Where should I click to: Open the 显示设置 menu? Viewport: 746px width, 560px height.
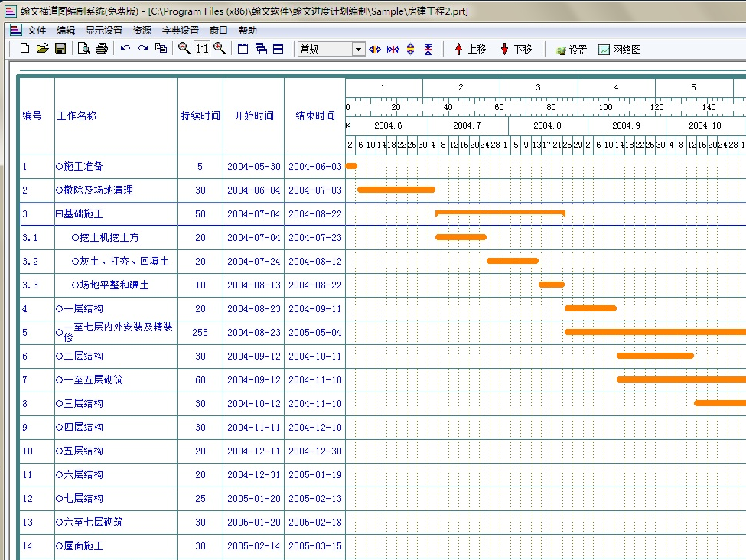tap(103, 31)
